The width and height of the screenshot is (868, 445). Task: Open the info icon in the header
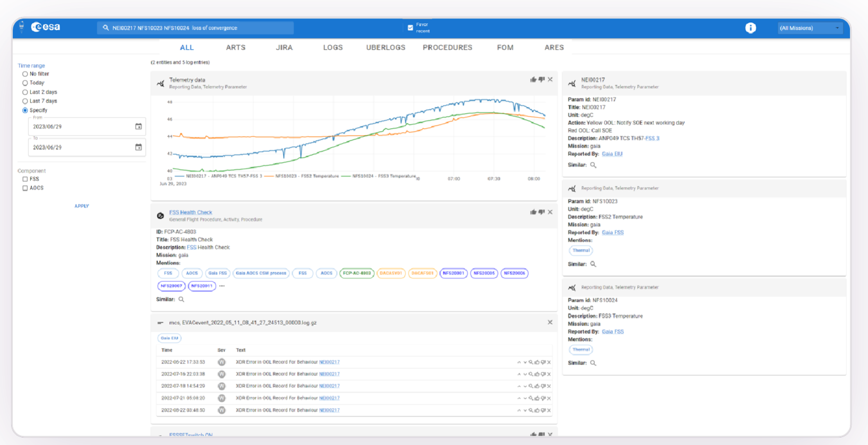click(751, 28)
